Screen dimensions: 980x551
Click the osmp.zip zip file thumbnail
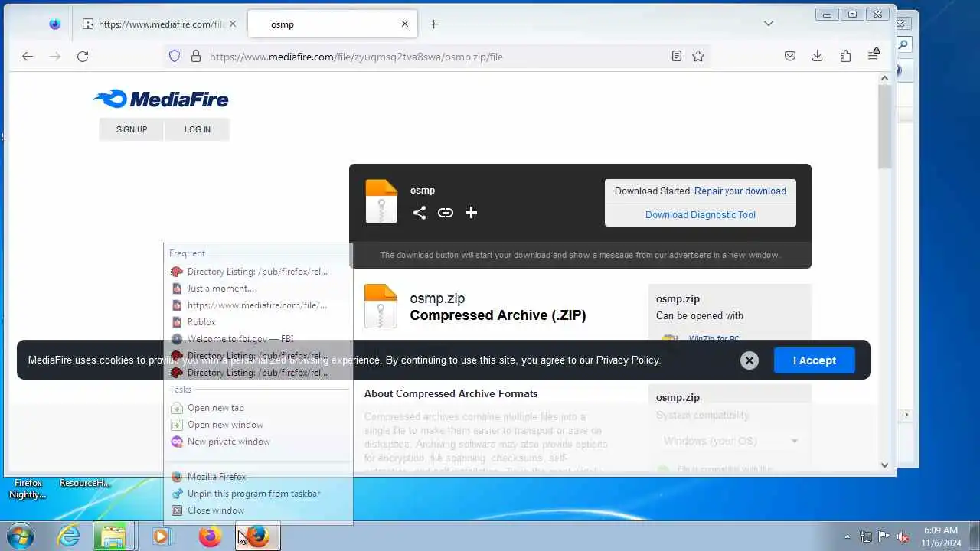click(x=381, y=306)
